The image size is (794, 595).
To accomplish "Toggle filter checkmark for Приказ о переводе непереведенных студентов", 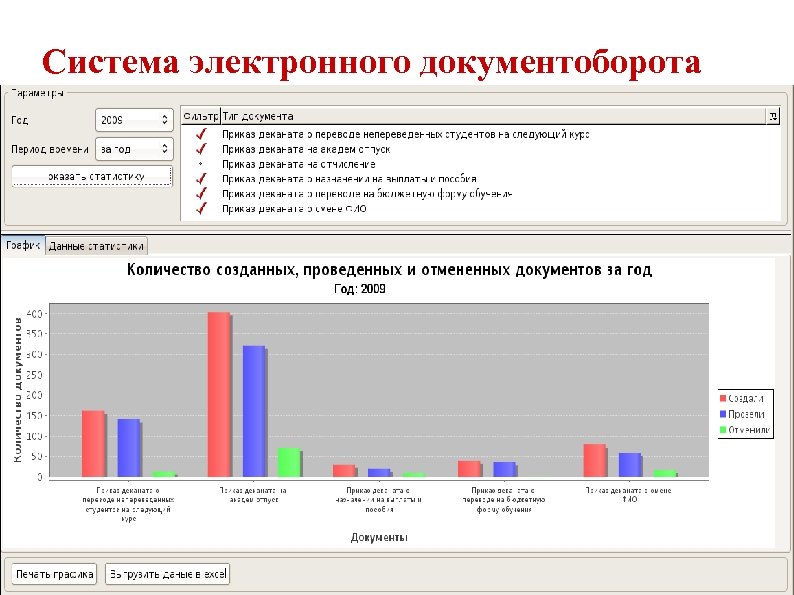I will [x=202, y=134].
